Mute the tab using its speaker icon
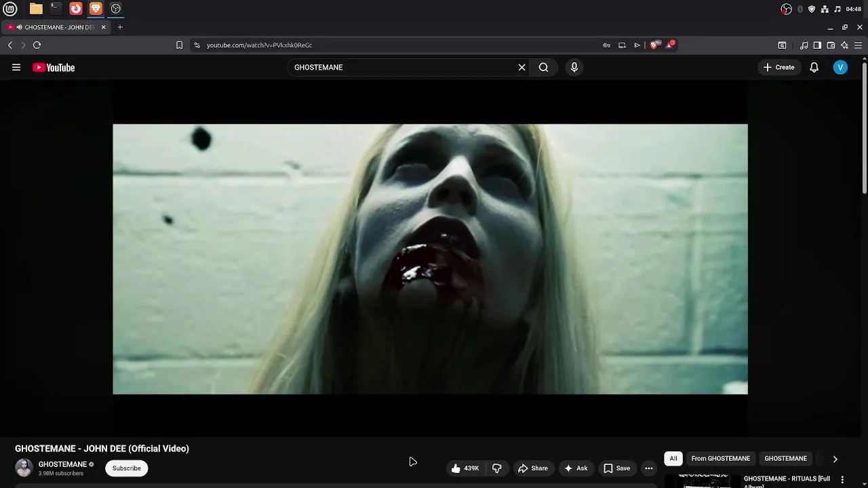Image resolution: width=868 pixels, height=488 pixels. click(19, 27)
